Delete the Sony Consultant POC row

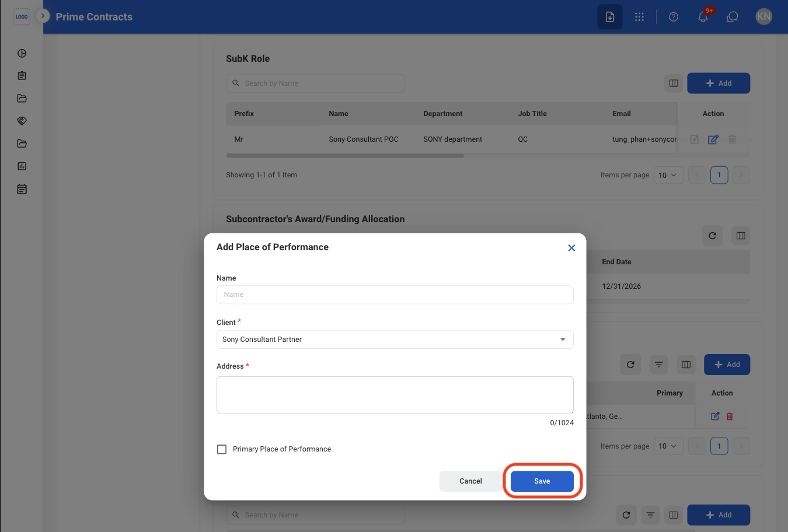[x=732, y=139]
